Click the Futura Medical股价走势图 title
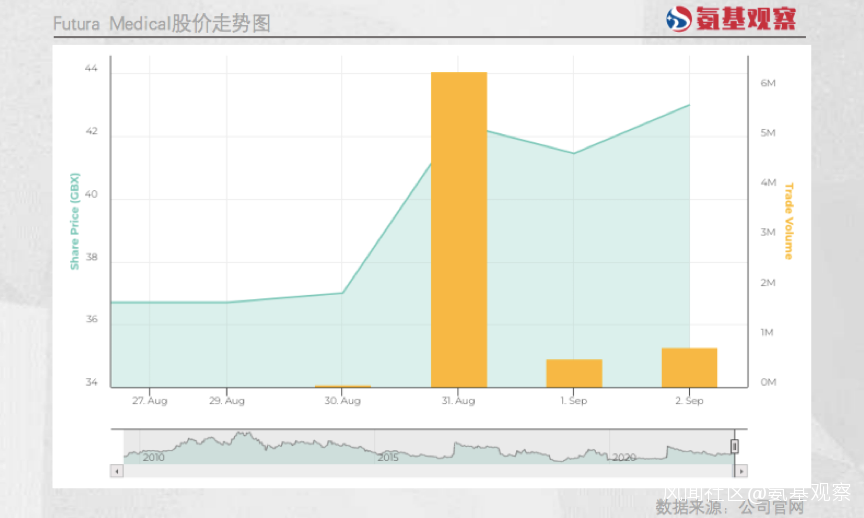 click(161, 24)
